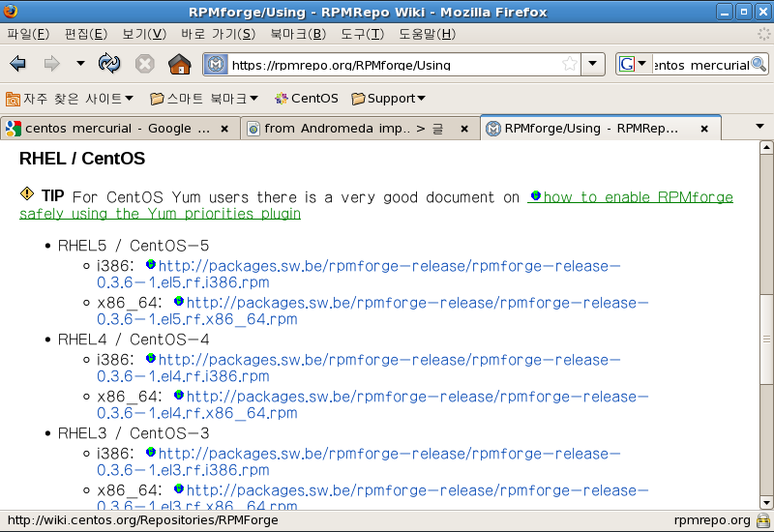Click 'rpmrepo.org' in the status bar

click(x=712, y=520)
